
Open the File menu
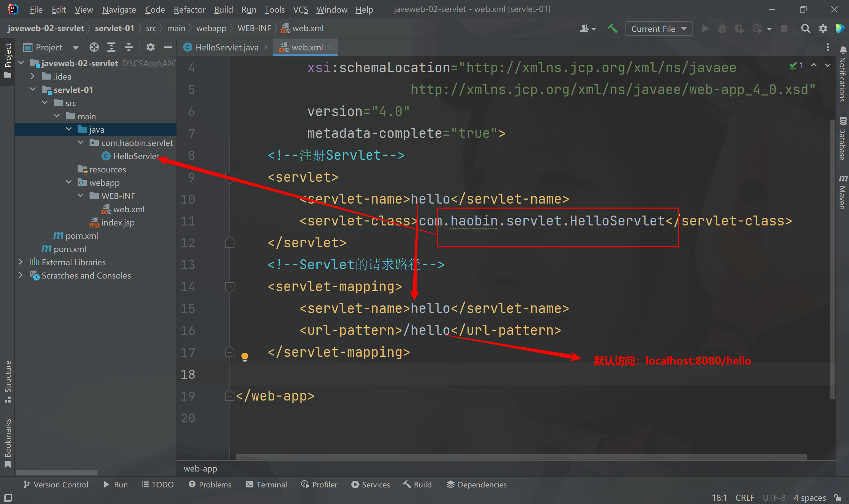click(x=36, y=10)
